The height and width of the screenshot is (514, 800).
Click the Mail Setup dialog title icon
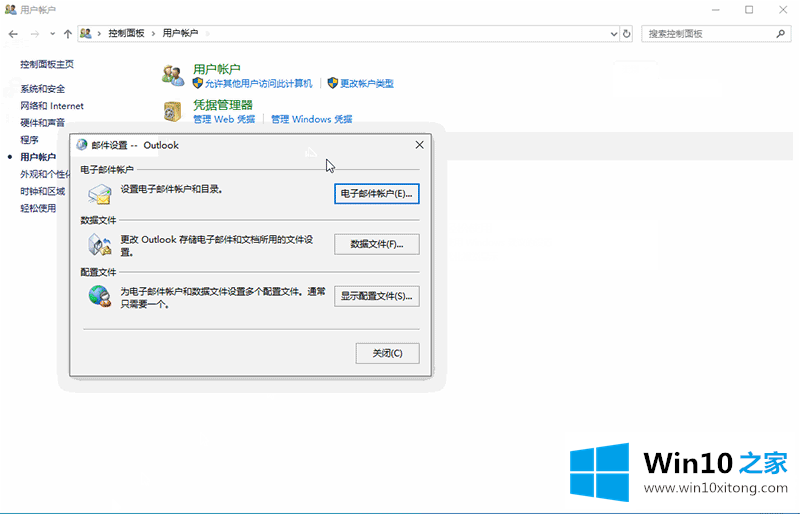click(x=82, y=145)
